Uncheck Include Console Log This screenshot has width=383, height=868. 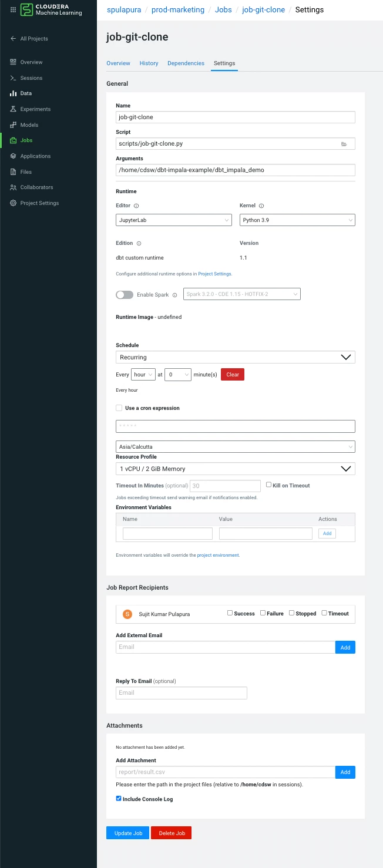click(x=119, y=799)
